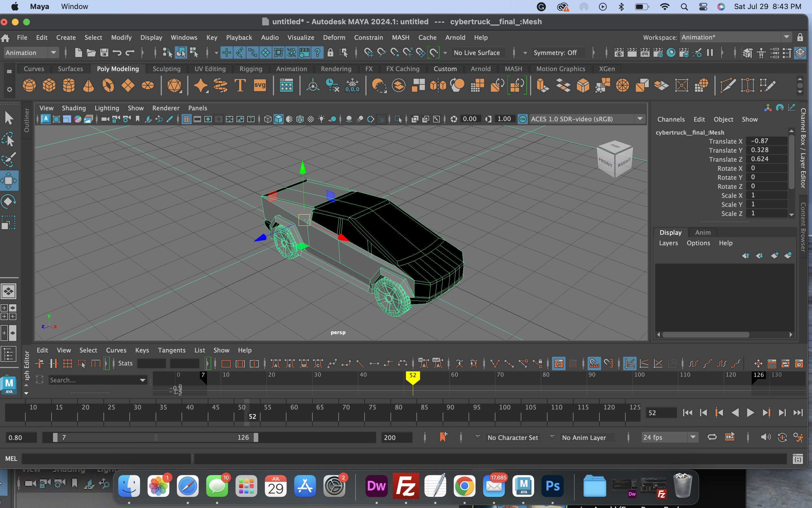Select the polygon sphere shelf icon
812x508 pixels.
[x=29, y=85]
